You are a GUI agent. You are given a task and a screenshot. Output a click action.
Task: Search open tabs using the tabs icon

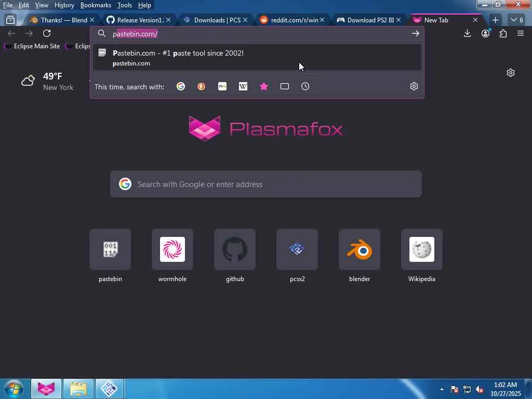pyautogui.click(x=285, y=87)
